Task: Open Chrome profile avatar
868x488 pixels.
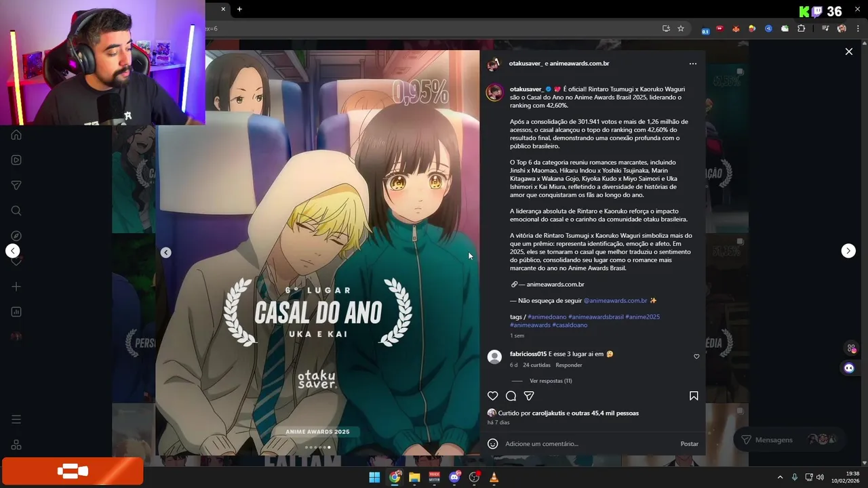Action: click(x=842, y=28)
